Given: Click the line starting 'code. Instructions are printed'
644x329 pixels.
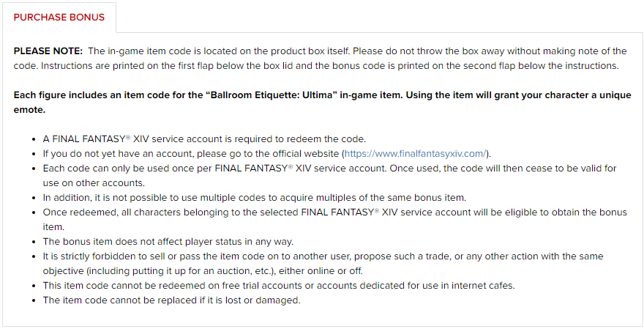Looking at the screenshot, I should [316, 66].
